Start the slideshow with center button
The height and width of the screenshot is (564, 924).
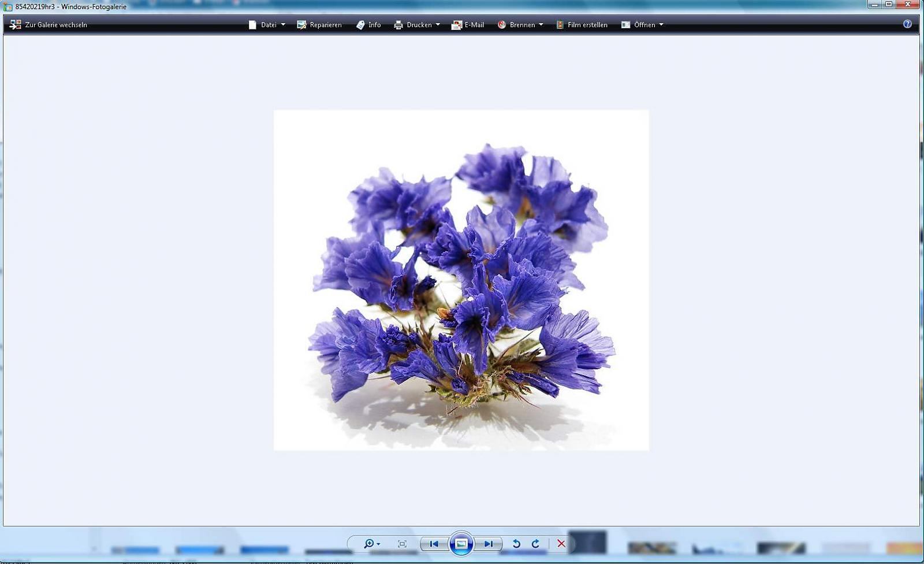coord(461,544)
